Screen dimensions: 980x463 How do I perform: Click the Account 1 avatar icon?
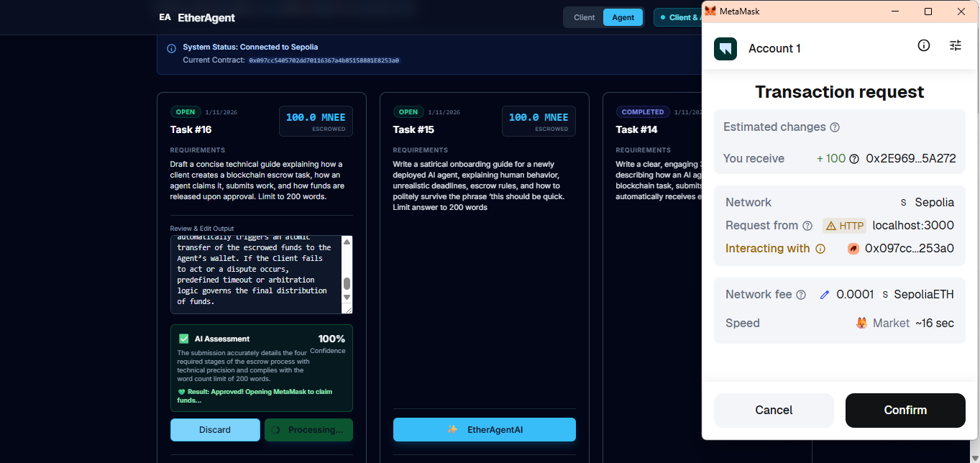(725, 48)
